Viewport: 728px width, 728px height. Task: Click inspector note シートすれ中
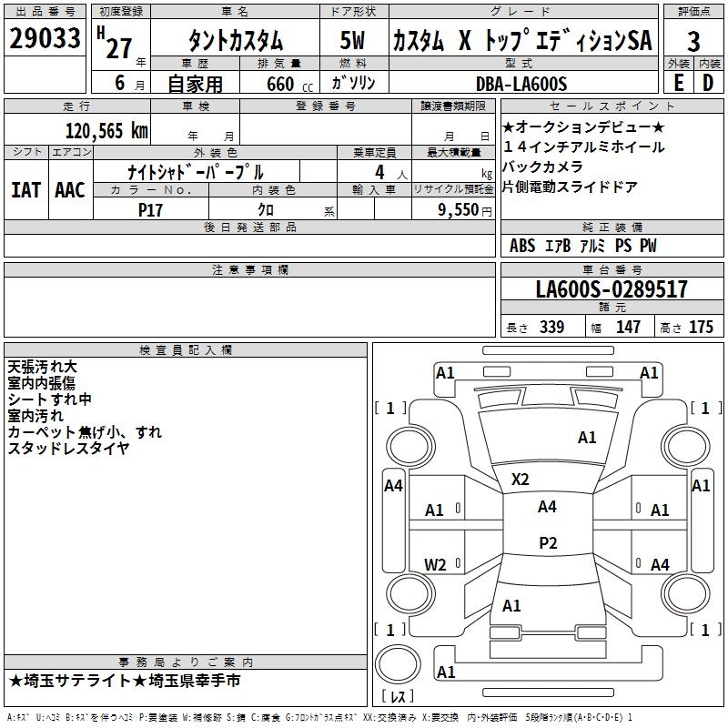[x=50, y=399]
